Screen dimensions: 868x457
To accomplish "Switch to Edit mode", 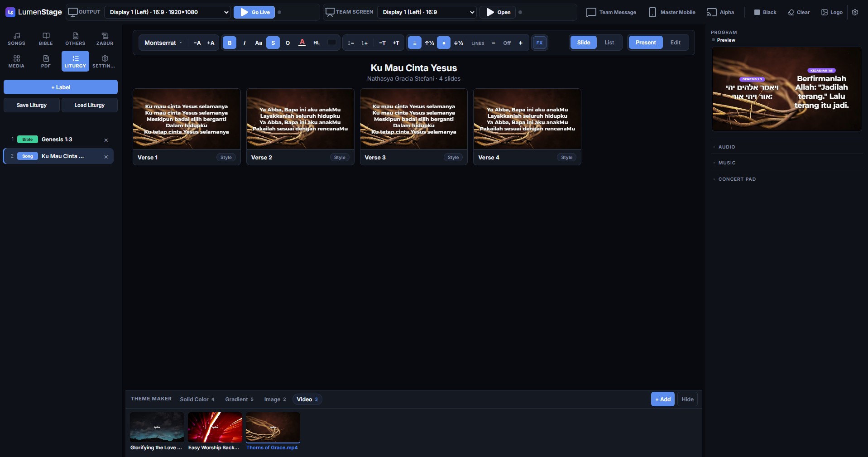I will coord(675,43).
